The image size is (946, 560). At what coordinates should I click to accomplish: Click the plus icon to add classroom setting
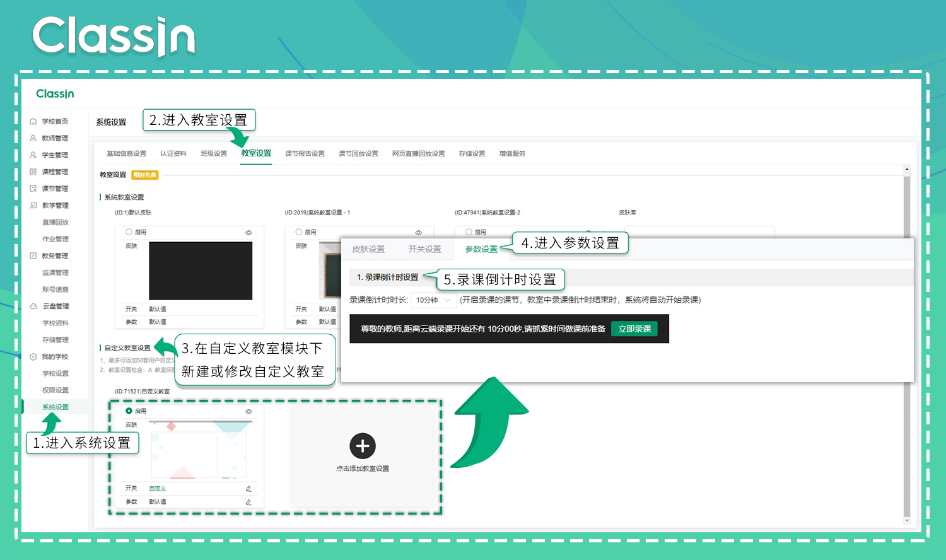coord(363,446)
